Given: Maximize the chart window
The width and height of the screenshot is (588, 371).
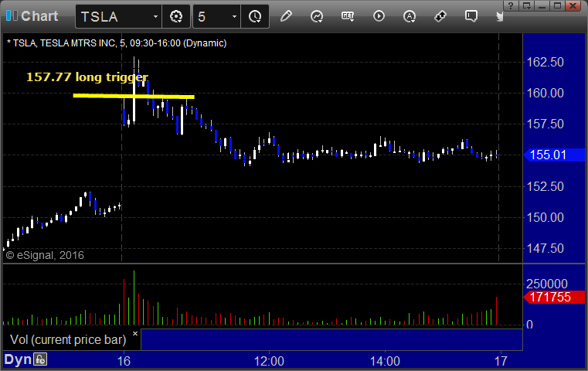Looking at the screenshot, I should pyautogui.click(x=557, y=5).
